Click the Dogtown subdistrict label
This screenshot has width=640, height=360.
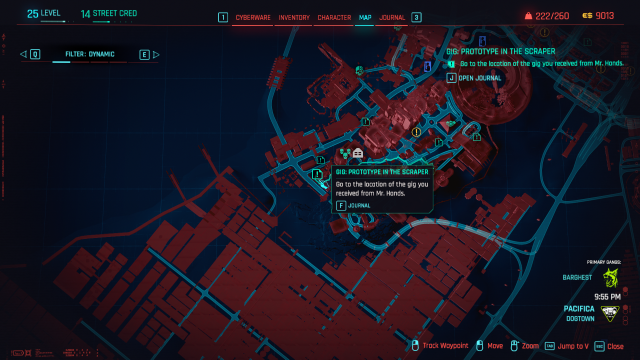(580, 319)
